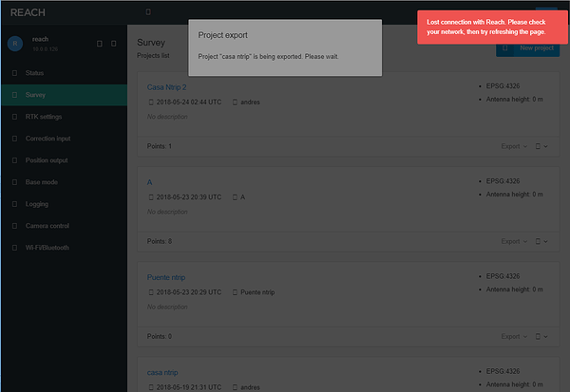Expand Export dropdown for Casa Ntrip 2

coord(514,146)
